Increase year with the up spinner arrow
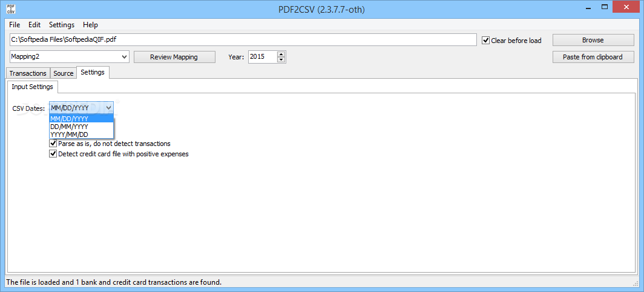The height and width of the screenshot is (292, 644). 281,54
